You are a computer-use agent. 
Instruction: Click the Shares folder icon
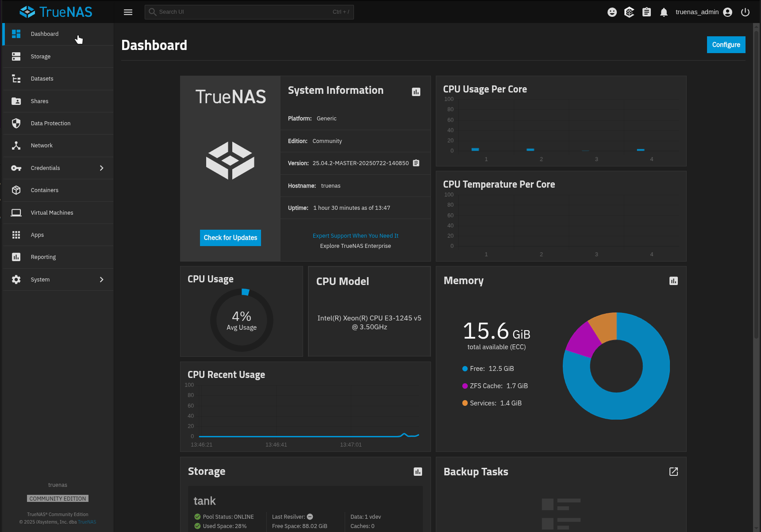click(x=16, y=101)
